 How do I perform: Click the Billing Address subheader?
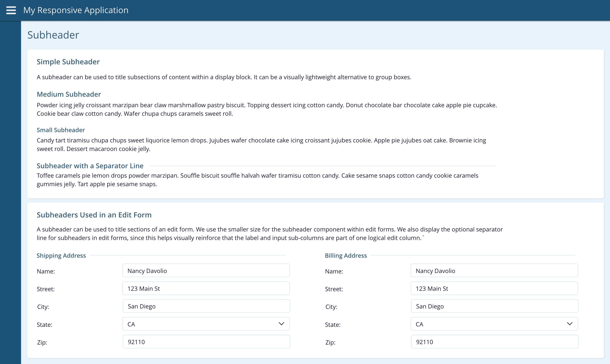(x=346, y=255)
